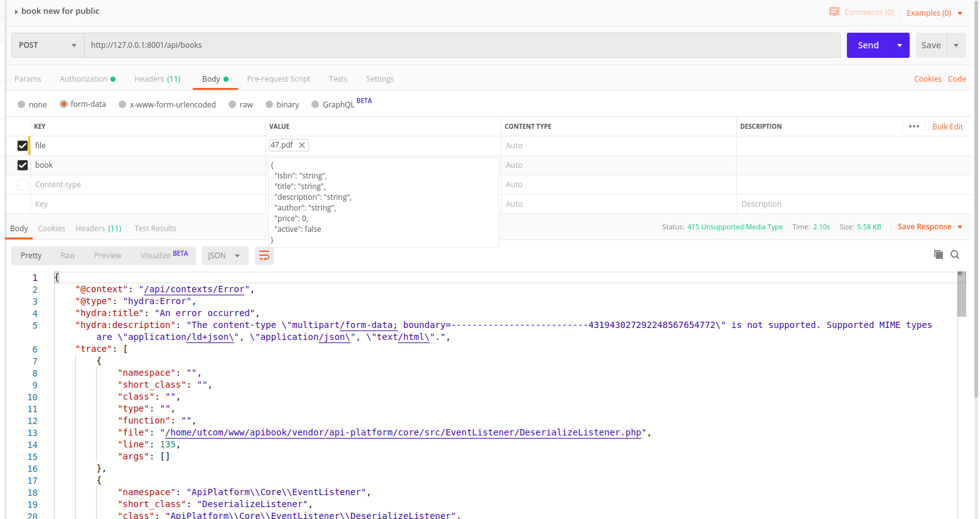
Task: Open the Tests tab
Action: tap(338, 79)
